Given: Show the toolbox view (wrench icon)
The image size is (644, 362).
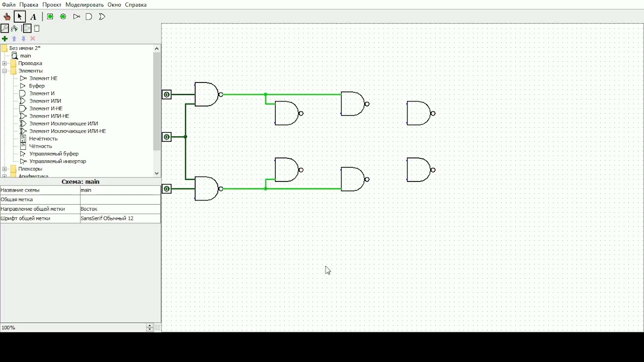Looking at the screenshot, I should point(5,29).
